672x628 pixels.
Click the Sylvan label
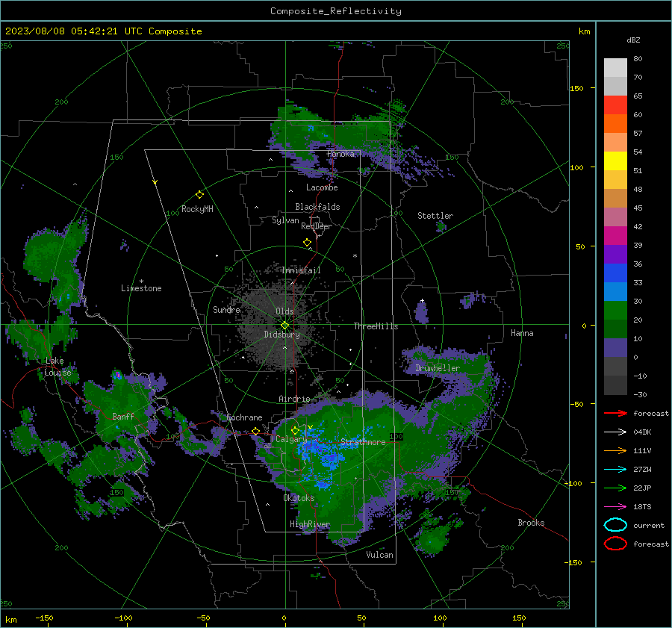[285, 220]
